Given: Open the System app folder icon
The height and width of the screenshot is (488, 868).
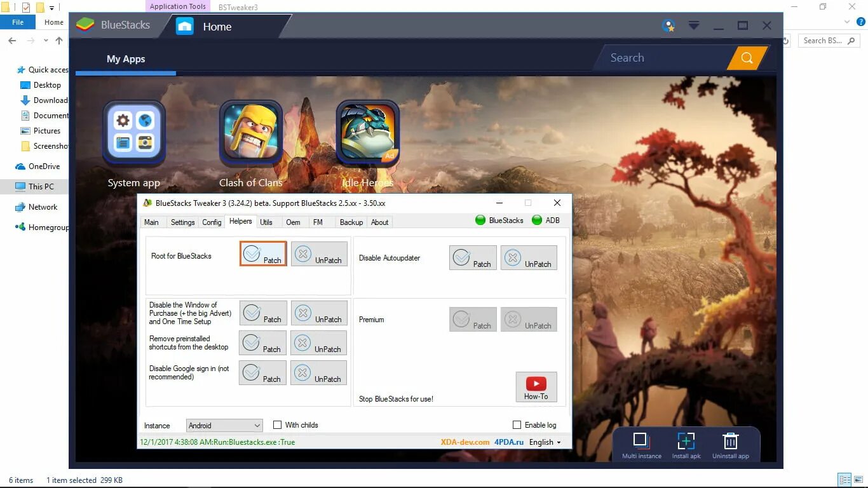Looking at the screenshot, I should pos(134,133).
